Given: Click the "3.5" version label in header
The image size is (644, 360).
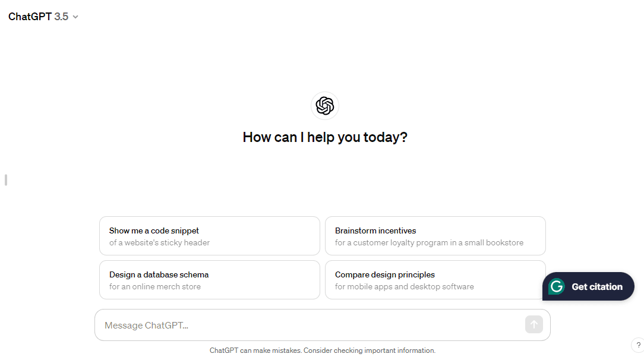Looking at the screenshot, I should (x=61, y=17).
